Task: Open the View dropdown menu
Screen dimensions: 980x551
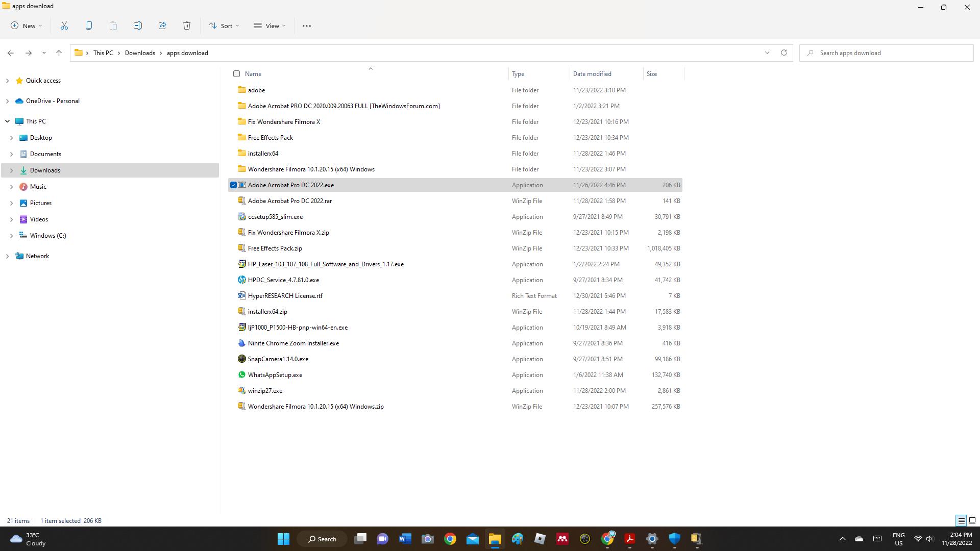Action: [x=269, y=26]
